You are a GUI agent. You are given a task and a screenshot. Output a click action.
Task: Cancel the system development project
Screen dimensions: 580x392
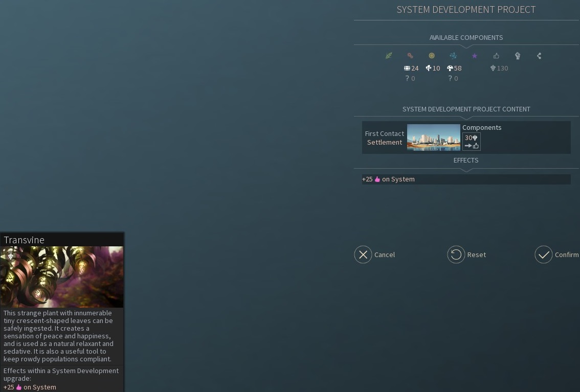(x=363, y=255)
